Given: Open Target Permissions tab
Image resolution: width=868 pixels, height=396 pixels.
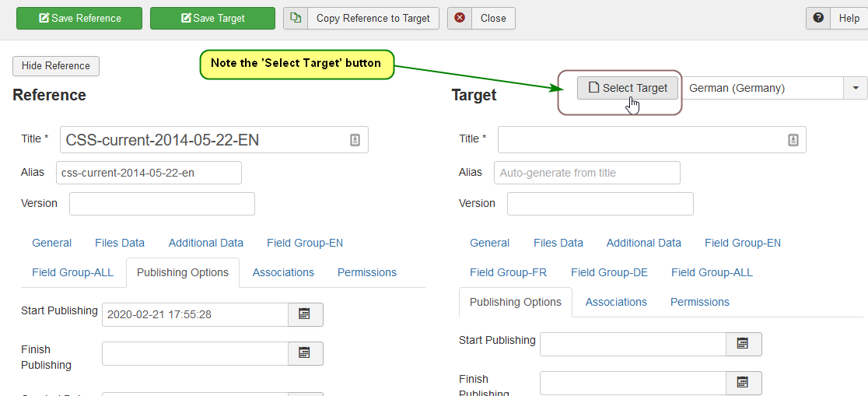Looking at the screenshot, I should (x=700, y=303).
